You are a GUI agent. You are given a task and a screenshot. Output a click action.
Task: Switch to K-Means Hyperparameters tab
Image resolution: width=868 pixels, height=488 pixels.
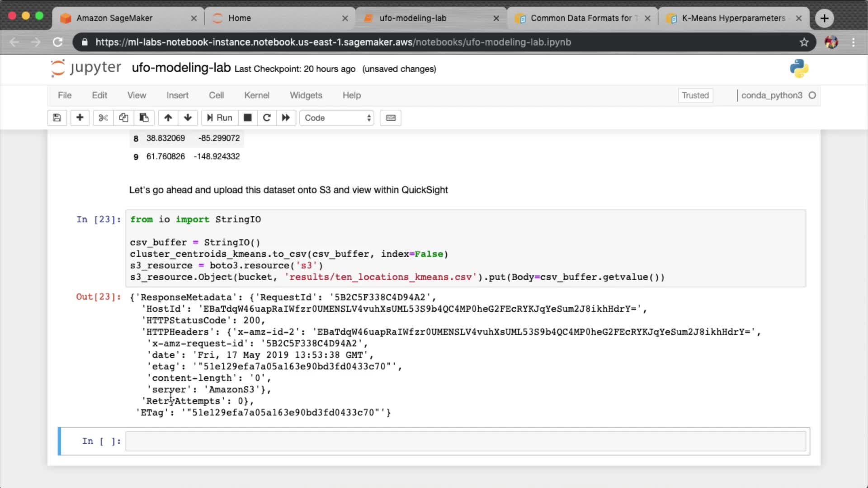pos(732,18)
